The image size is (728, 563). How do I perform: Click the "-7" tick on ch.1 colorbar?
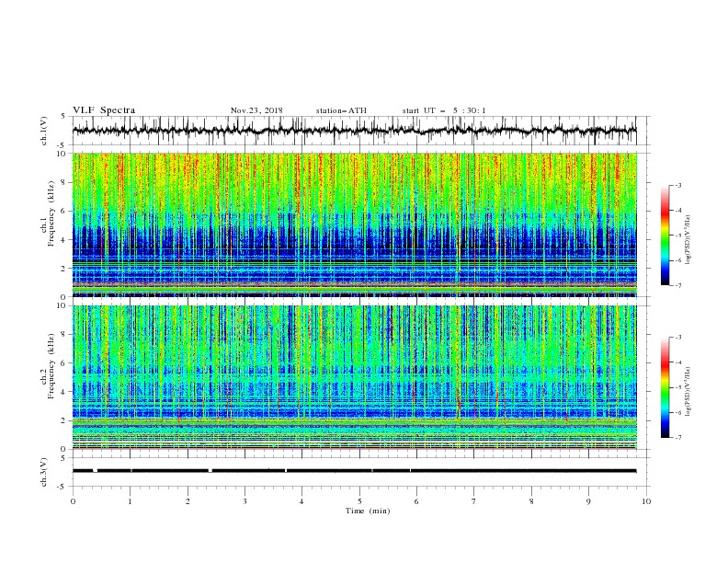click(x=677, y=285)
